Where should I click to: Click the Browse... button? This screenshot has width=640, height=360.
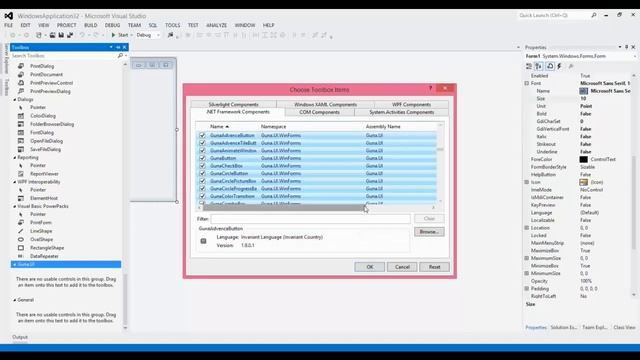tap(429, 232)
